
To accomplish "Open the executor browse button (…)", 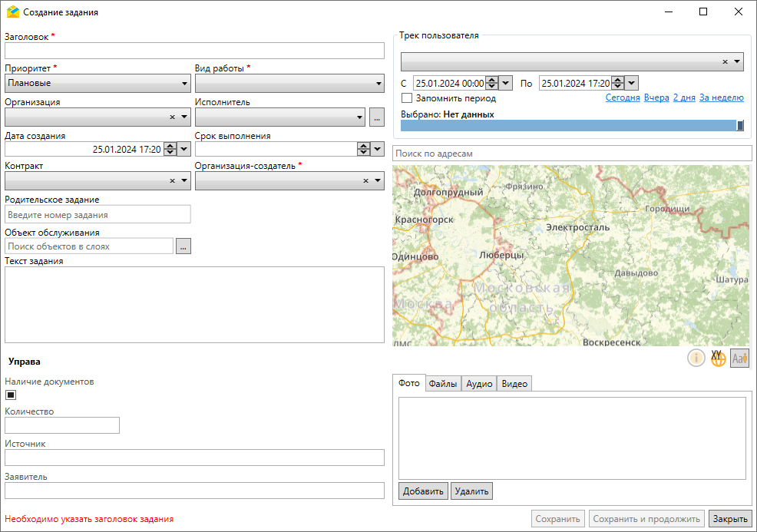I will click(376, 117).
